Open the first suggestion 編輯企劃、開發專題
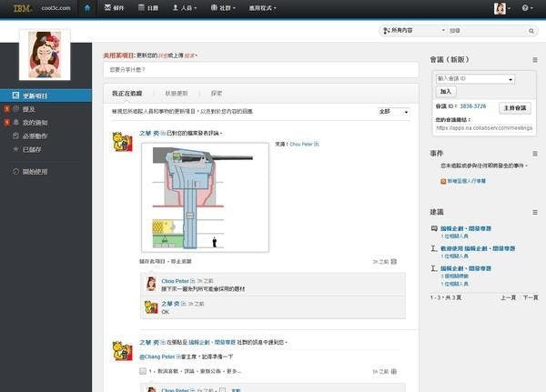The width and height of the screenshot is (546, 392). click(466, 228)
